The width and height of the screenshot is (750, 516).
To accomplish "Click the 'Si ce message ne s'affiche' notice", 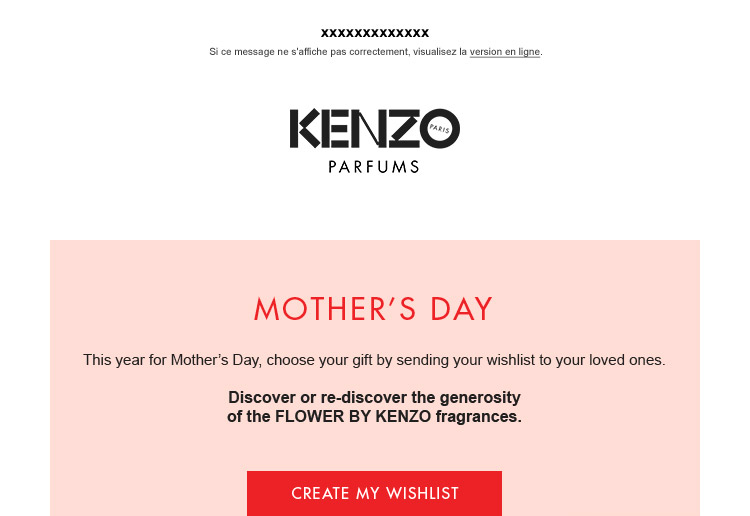I will pos(375,52).
